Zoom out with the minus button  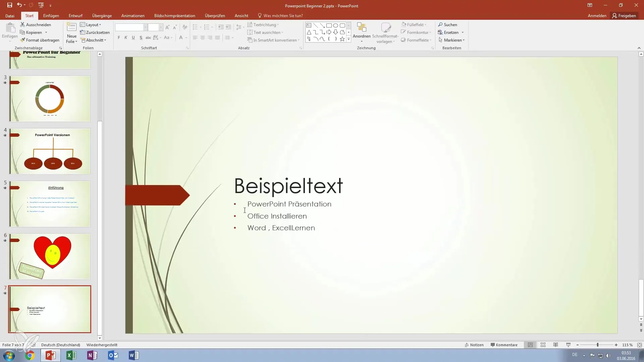[x=578, y=345]
